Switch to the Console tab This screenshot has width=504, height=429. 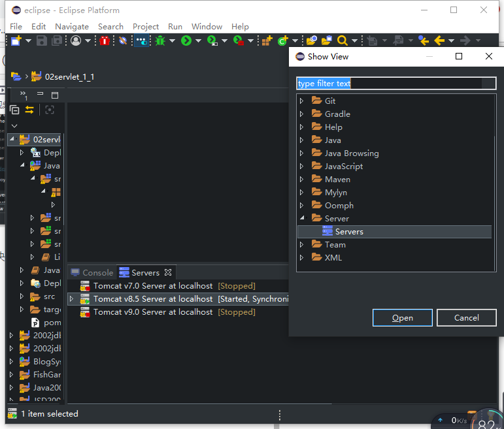coord(92,273)
